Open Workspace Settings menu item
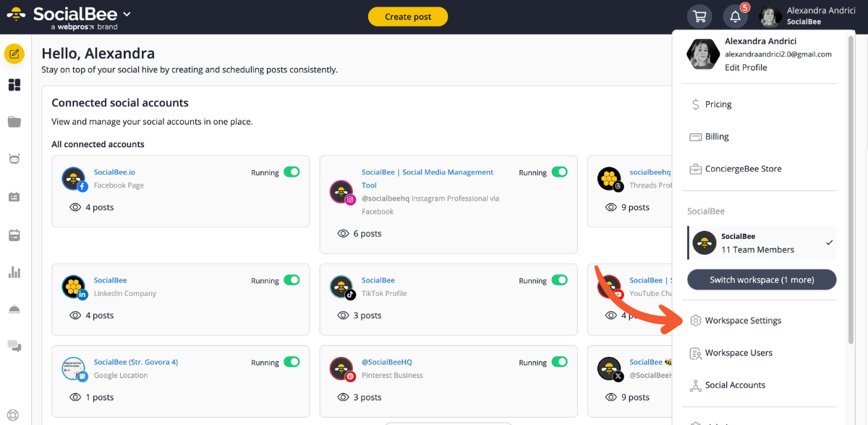 click(743, 321)
